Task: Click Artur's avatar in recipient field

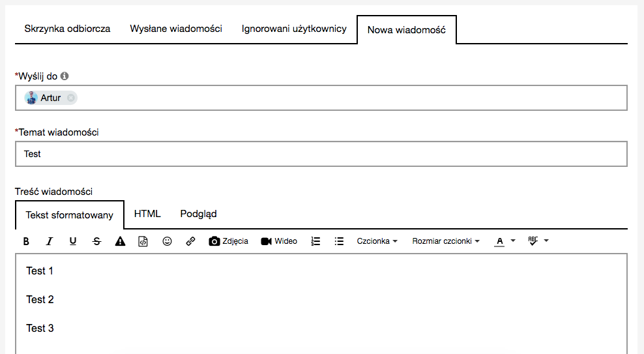Action: tap(31, 98)
